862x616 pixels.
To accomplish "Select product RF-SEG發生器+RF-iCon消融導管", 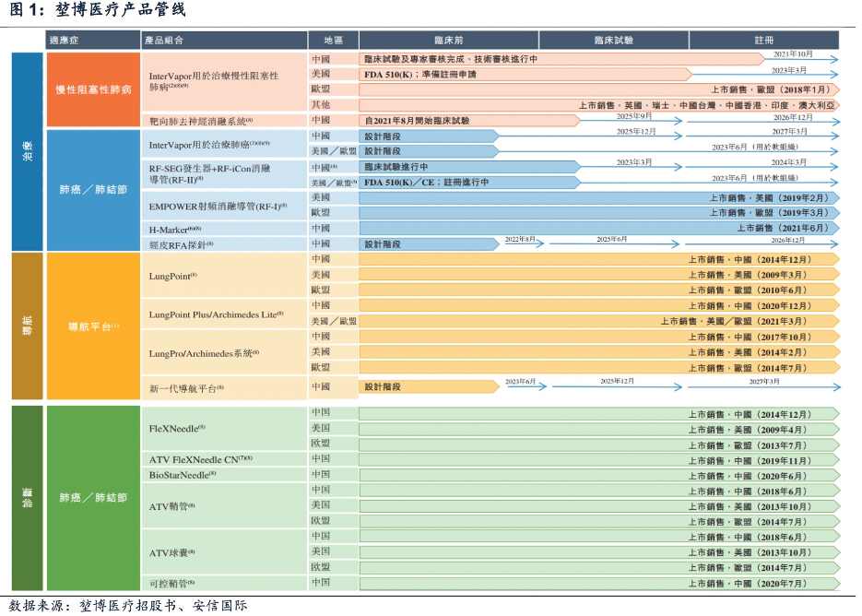I will point(224,173).
